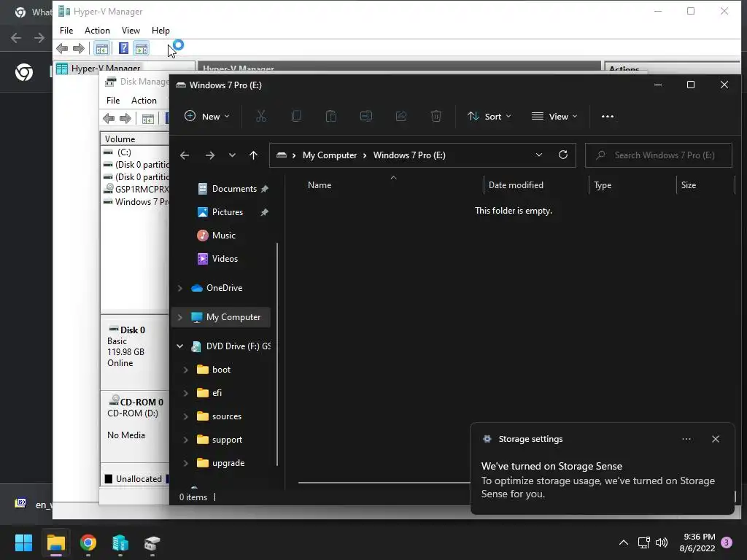Viewport: 747px width, 560px height.
Task: Click the Cut scissors icon in Explorer
Action: pos(260,116)
